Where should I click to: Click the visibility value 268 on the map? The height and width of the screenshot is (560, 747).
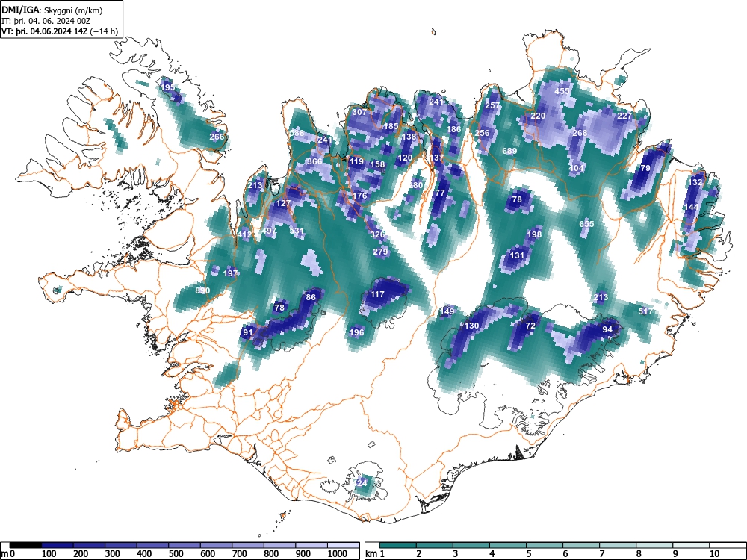[580, 133]
